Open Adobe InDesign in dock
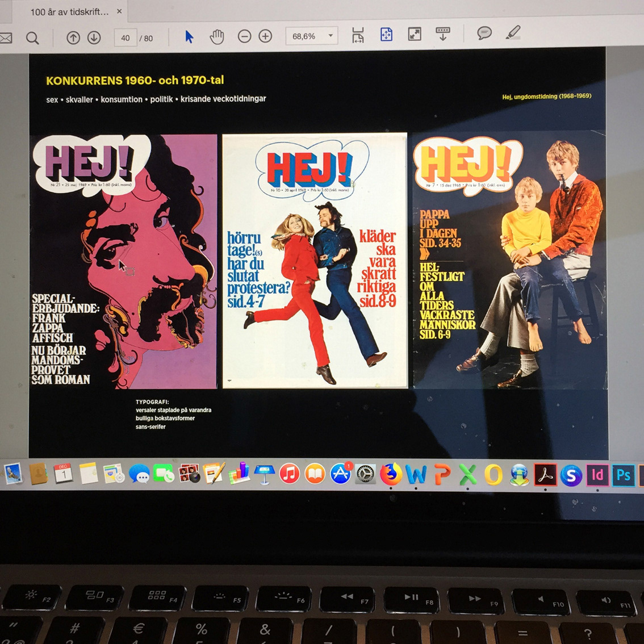Screen dimensions: 644x644 [x=597, y=475]
